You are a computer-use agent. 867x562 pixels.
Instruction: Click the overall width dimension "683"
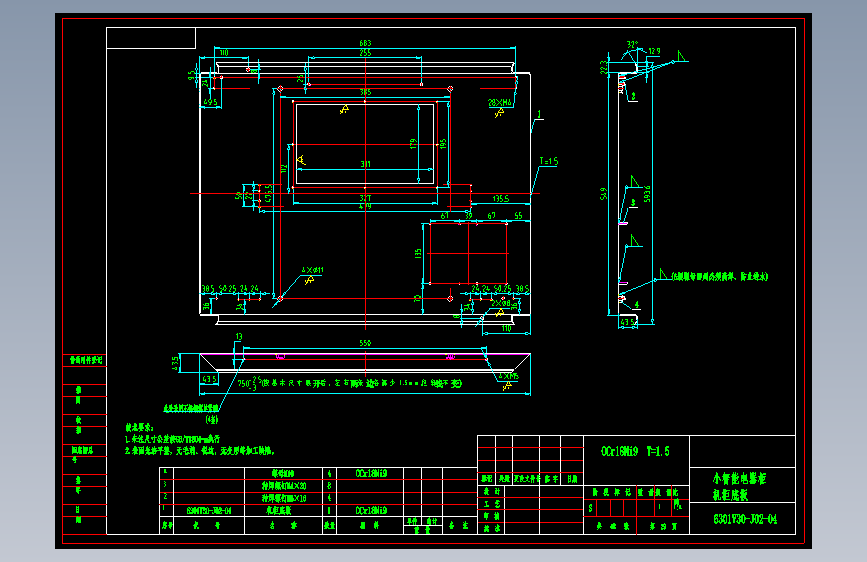[x=365, y=43]
